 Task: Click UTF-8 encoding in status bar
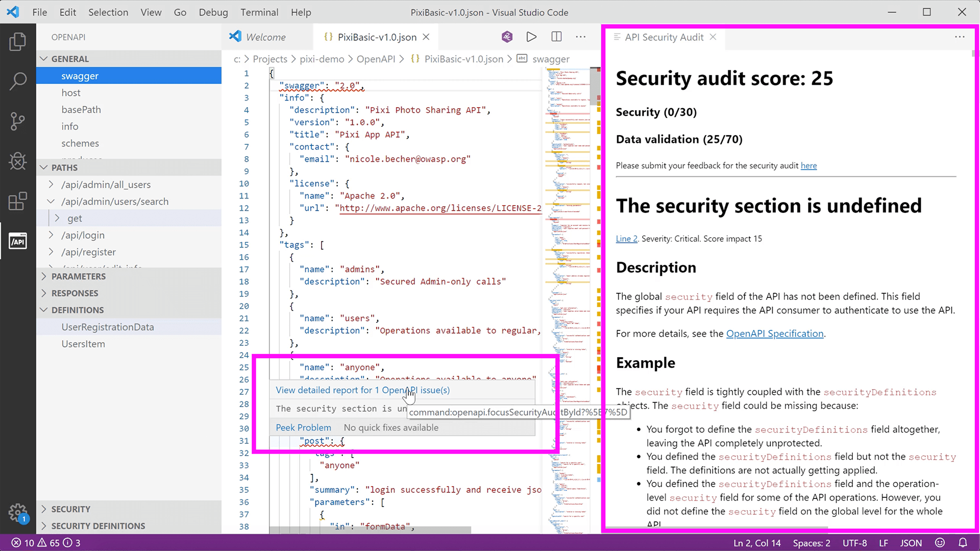click(x=854, y=543)
